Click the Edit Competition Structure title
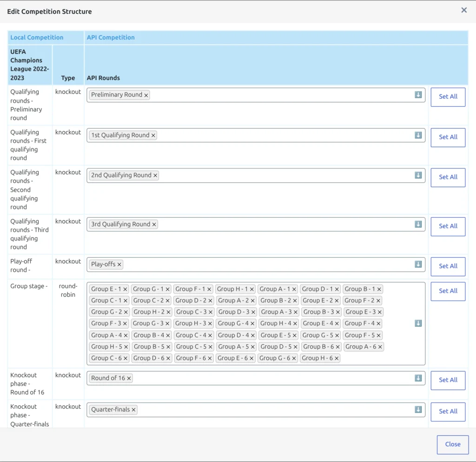The height and width of the screenshot is (462, 476). pyautogui.click(x=49, y=12)
